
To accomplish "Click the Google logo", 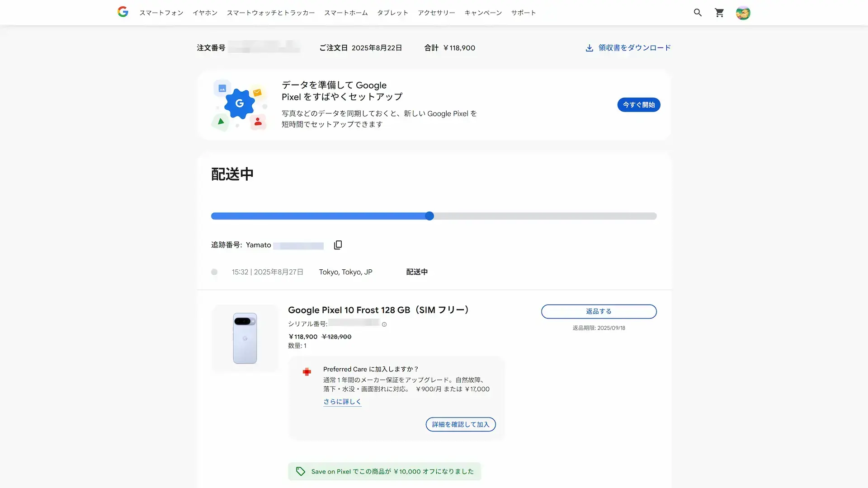I will (123, 12).
